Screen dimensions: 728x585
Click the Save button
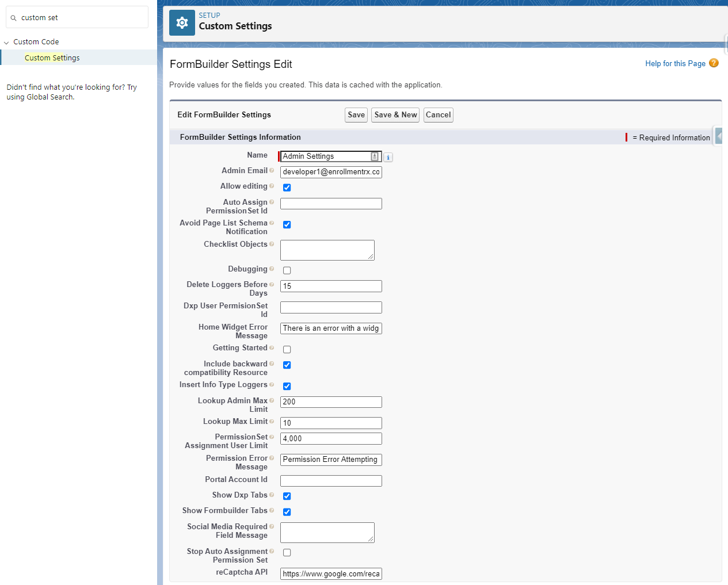point(356,115)
